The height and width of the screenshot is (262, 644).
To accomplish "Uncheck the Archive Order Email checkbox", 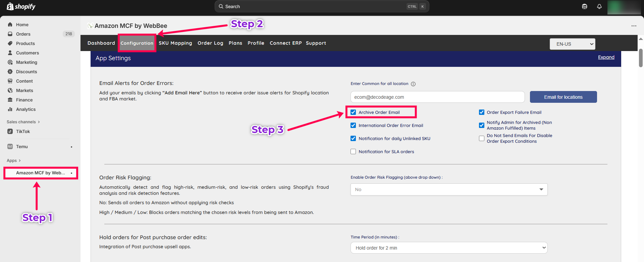I will [x=353, y=112].
